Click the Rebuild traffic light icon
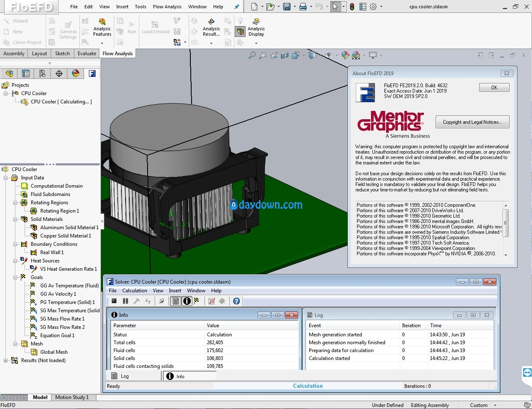 pyautogui.click(x=352, y=7)
